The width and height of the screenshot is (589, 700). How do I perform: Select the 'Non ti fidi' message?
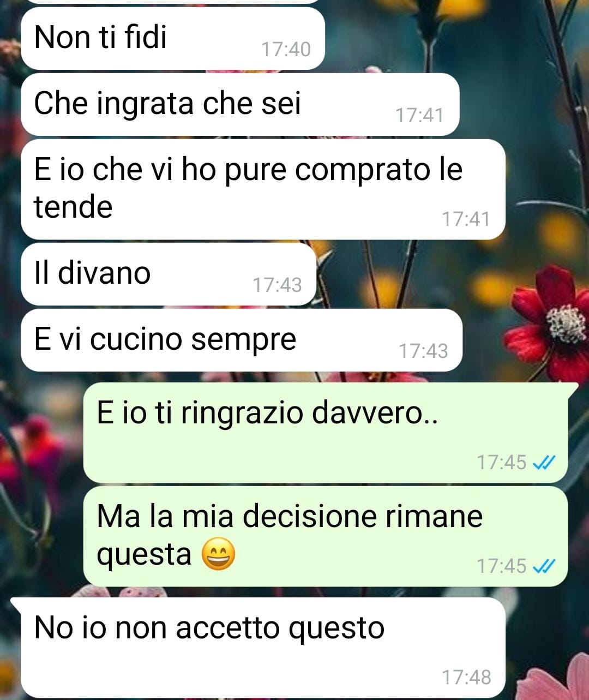173,38
